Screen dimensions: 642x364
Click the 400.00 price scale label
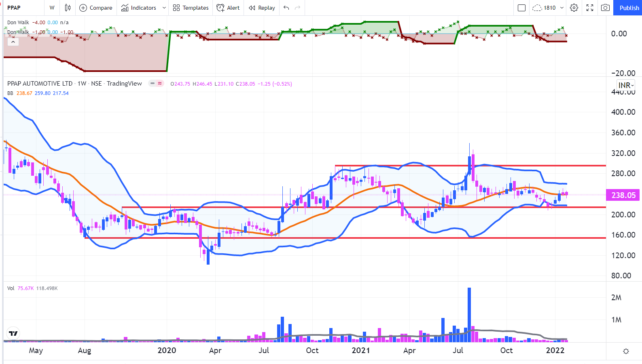pos(623,112)
